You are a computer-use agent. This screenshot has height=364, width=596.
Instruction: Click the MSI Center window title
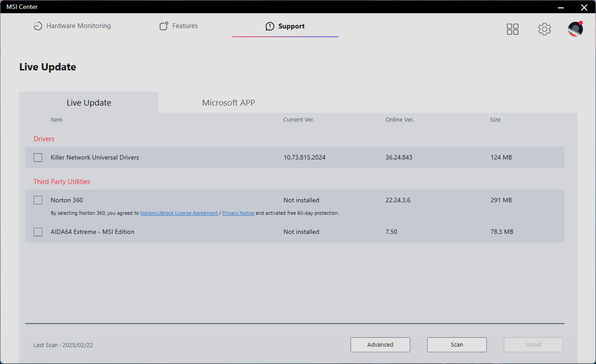click(x=22, y=7)
